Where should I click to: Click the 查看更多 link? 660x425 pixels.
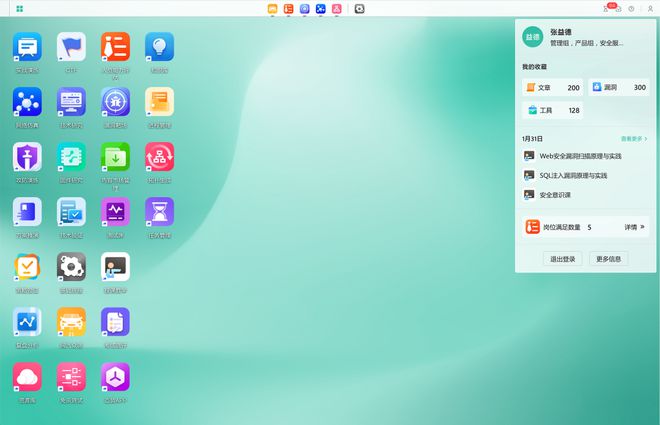(634, 138)
